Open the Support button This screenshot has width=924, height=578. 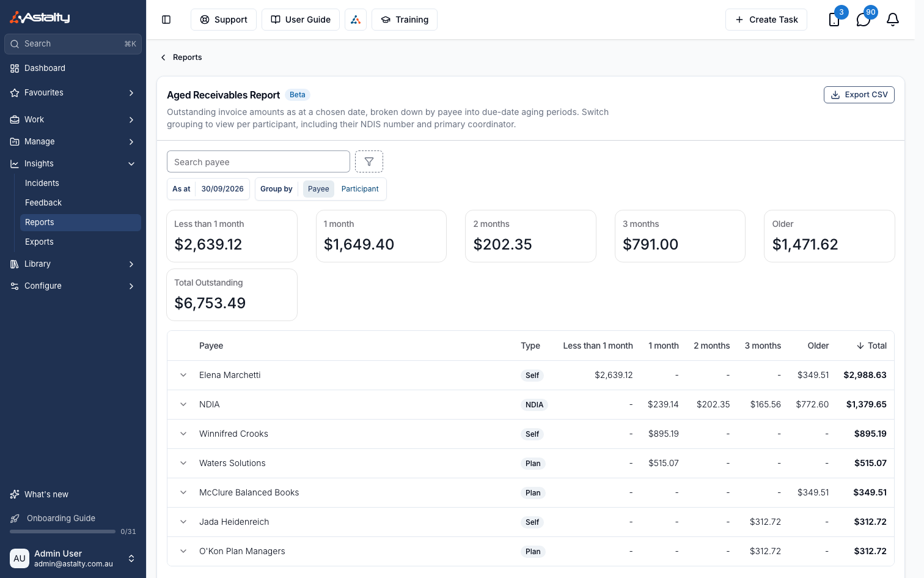tap(224, 20)
